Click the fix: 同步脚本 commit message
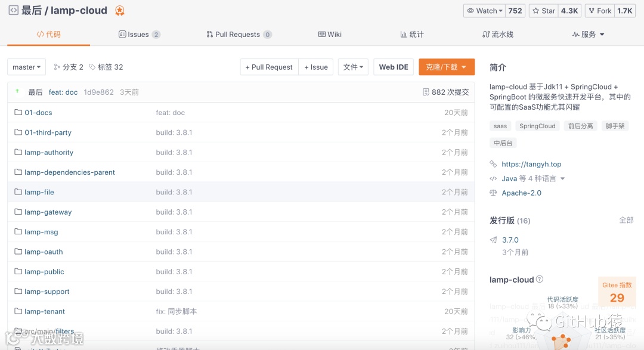 coord(176,311)
